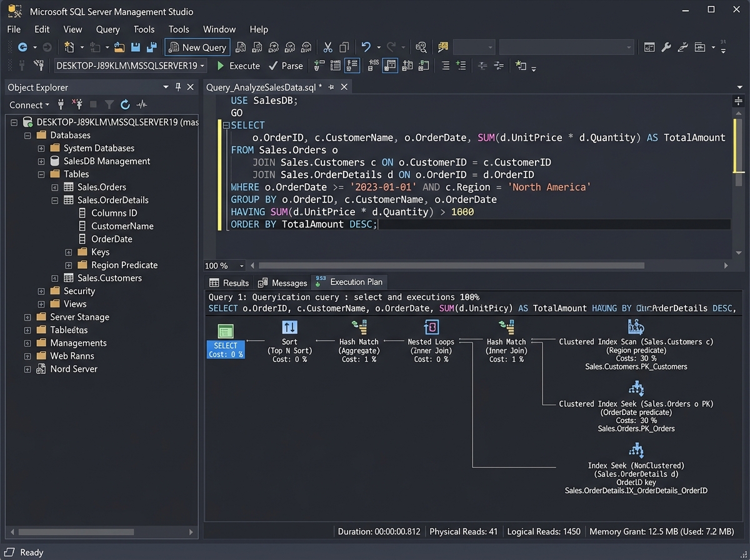Screen dimensions: 750x560
Task: Select Clustered Index Seek Sales.Orders operator
Action: click(x=636, y=406)
